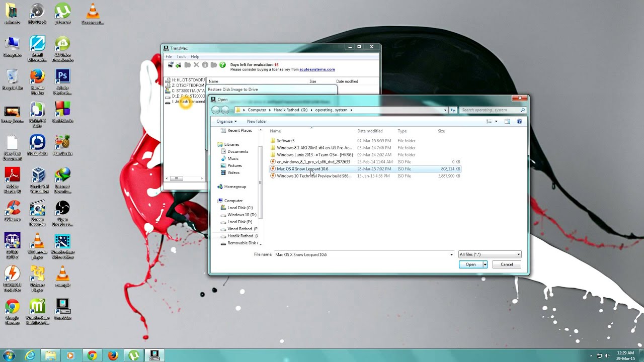The width and height of the screenshot is (644, 362).
Task: Click Computer in the address breadcrumb
Action: (257, 110)
